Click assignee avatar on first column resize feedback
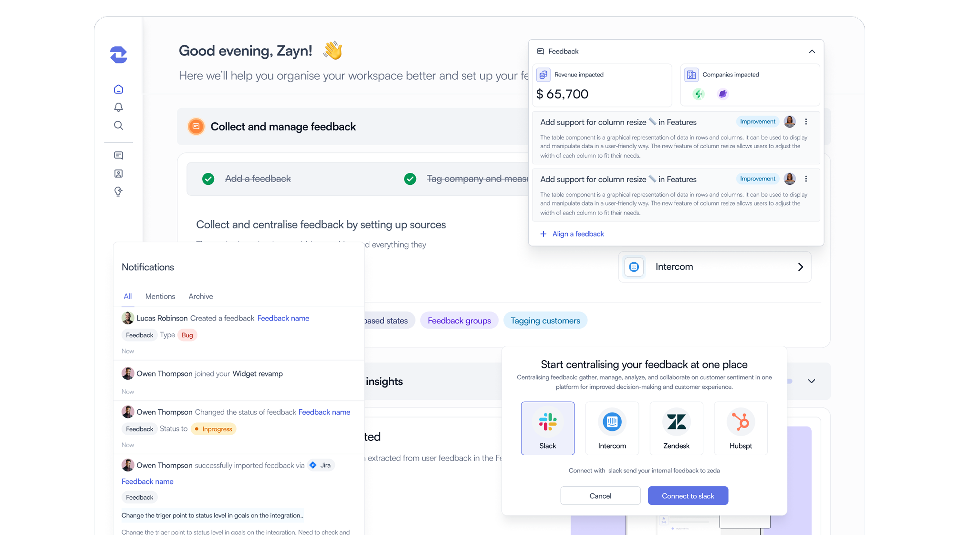The width and height of the screenshot is (980, 535). click(790, 122)
